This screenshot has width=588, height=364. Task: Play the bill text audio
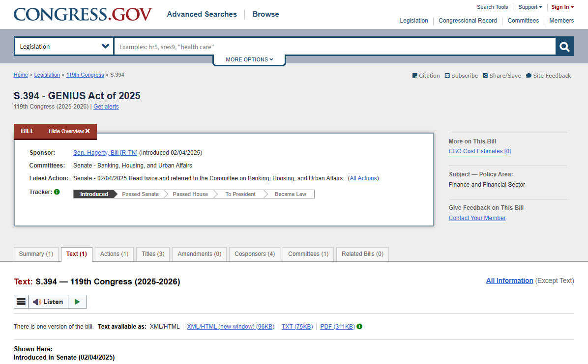pos(77,302)
